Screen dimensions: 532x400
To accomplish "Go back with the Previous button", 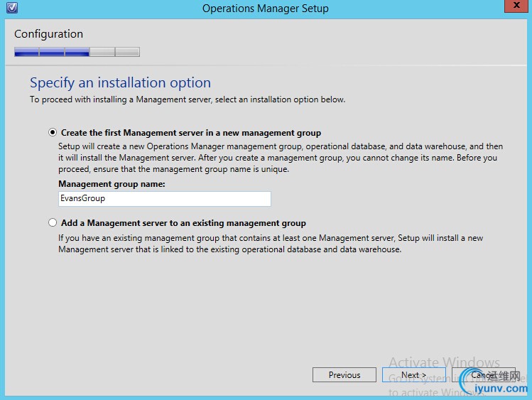I will (344, 375).
